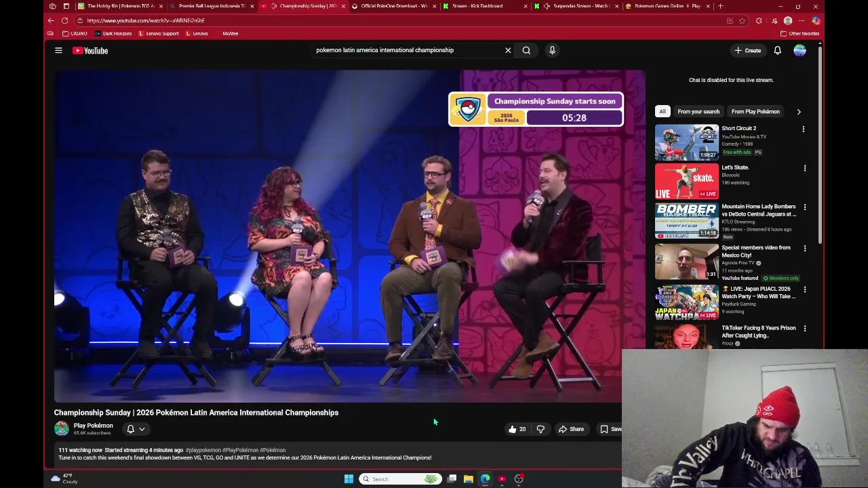Open options for Mountain Home Lady Bombers

point(805,207)
